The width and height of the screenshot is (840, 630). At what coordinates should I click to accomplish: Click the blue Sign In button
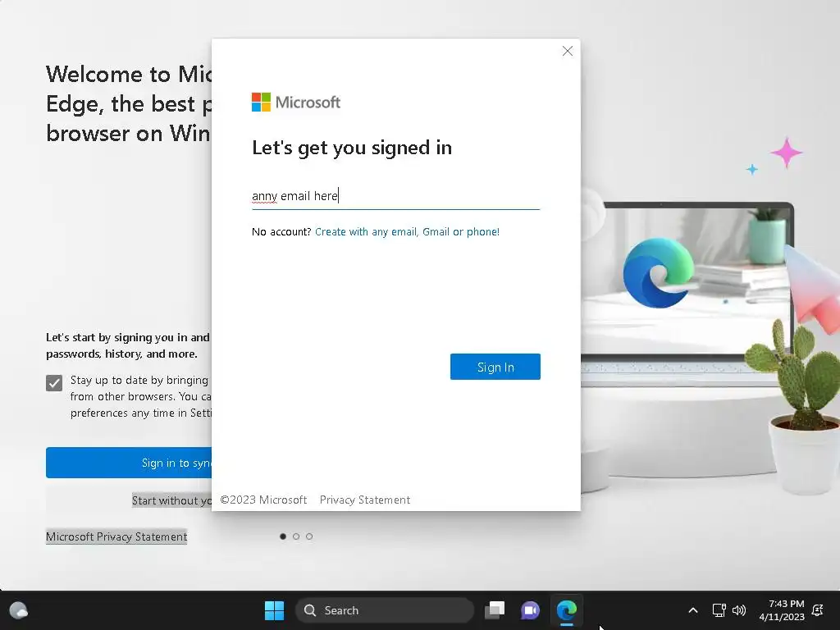[x=495, y=367]
